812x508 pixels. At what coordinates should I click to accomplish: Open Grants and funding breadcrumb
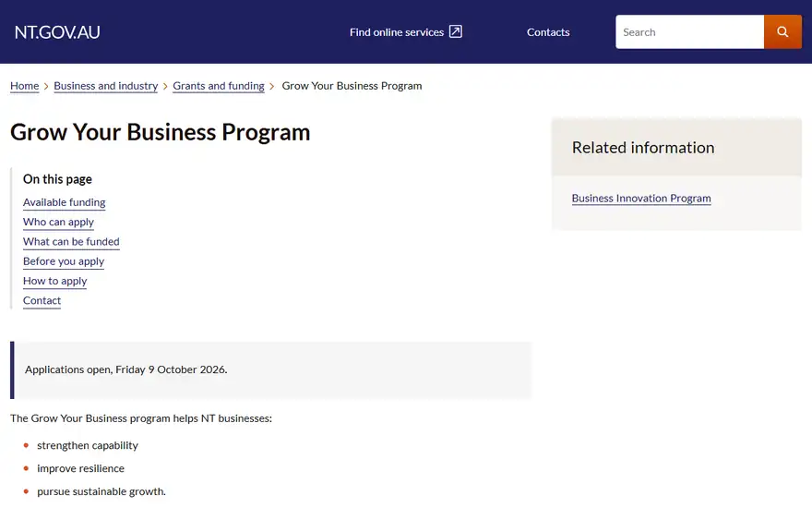(x=219, y=86)
